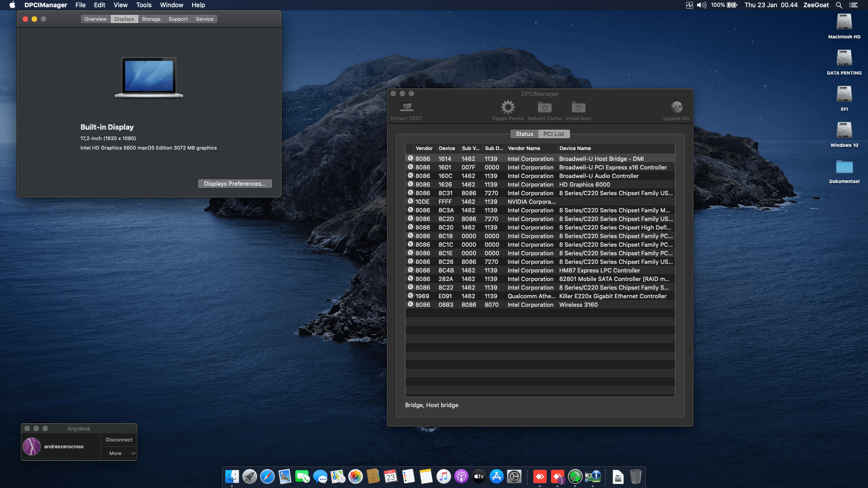Select the NVIDIA Corporation row

click(540, 202)
